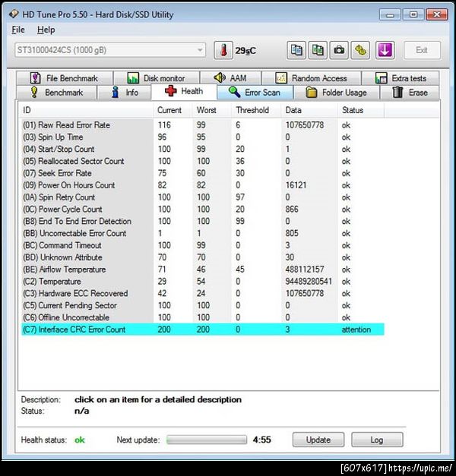This screenshot has width=456, height=476.
Task: Select the (BB) Uncorrectable Error Count row
Action: [203, 233]
